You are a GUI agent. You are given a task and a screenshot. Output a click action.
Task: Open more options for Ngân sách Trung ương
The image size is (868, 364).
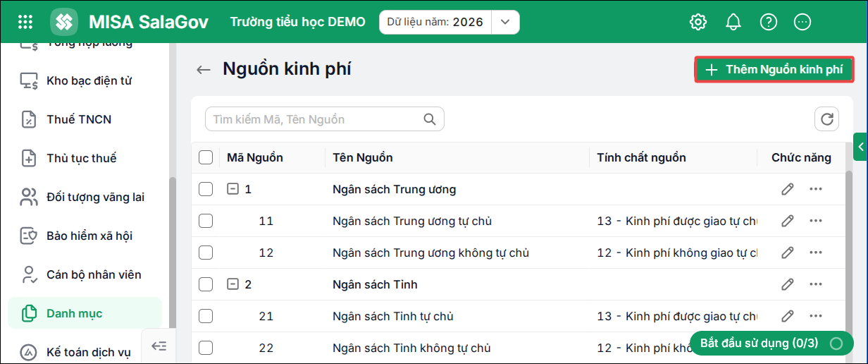pos(816,189)
